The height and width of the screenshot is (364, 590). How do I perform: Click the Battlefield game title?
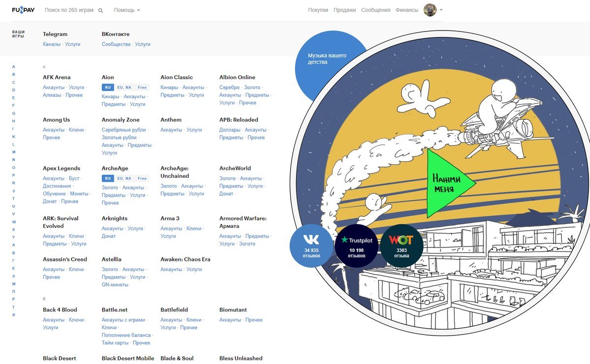pyautogui.click(x=174, y=310)
